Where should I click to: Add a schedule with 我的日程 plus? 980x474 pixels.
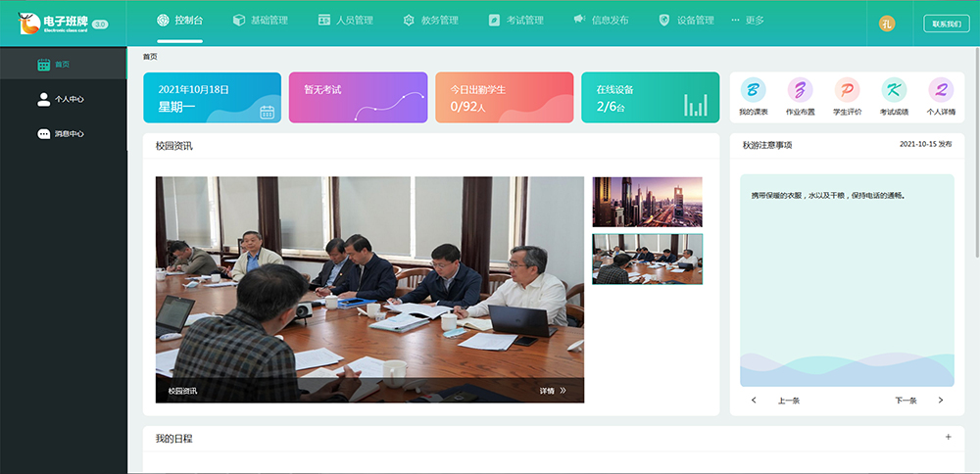tap(948, 437)
